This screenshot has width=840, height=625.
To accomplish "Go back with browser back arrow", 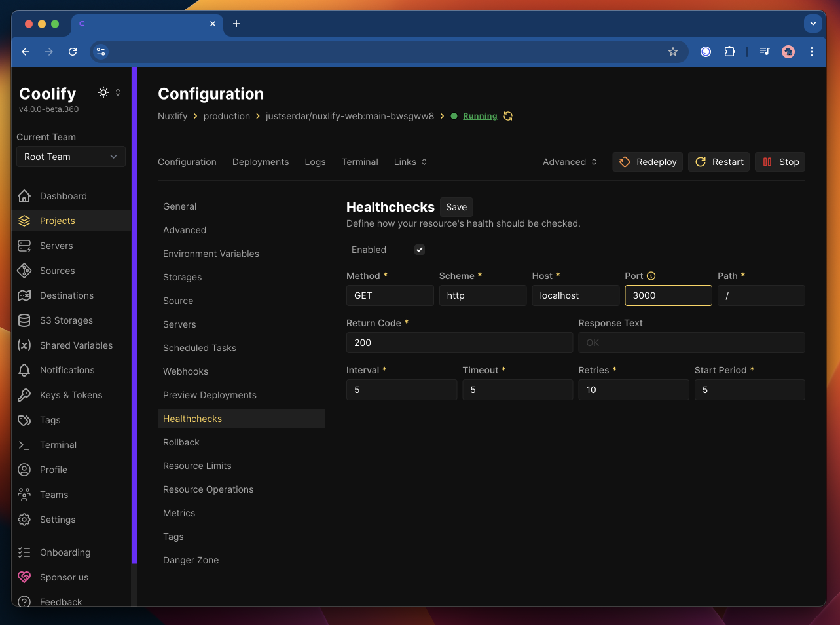I will tap(26, 52).
